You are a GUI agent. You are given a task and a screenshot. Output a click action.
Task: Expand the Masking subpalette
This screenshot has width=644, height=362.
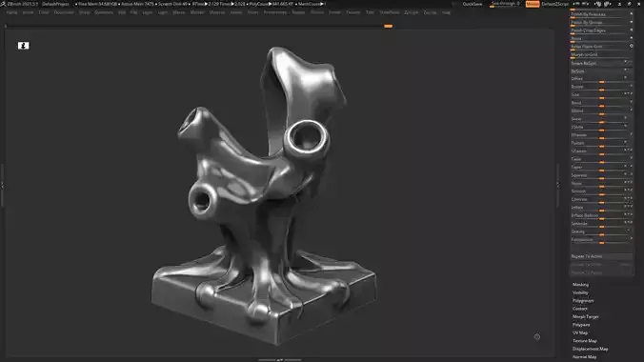[x=580, y=284]
